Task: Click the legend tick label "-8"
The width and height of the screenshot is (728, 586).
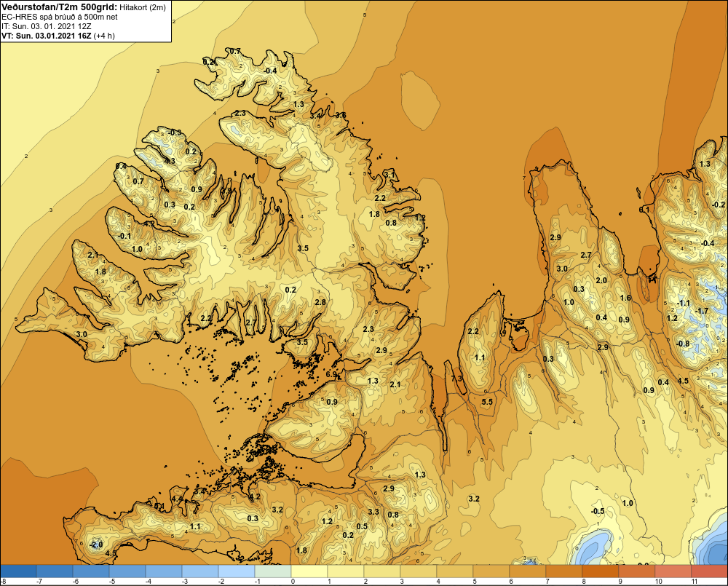Action: (x=3, y=582)
